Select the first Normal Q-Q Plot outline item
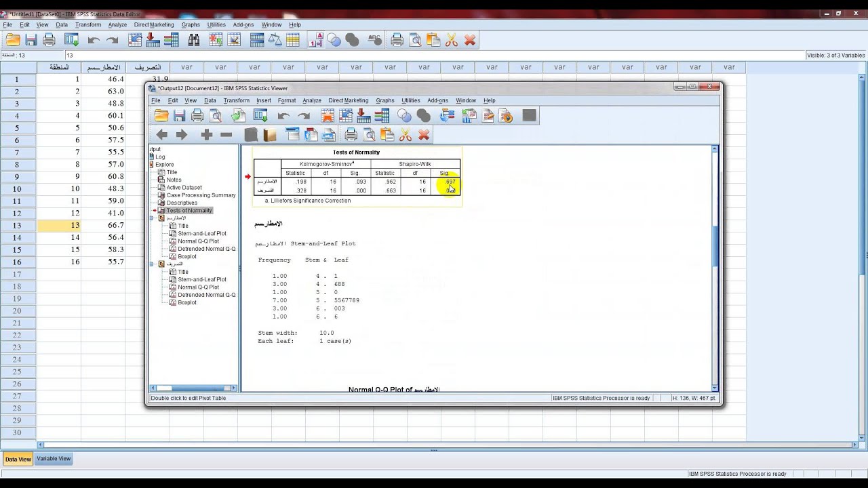Viewport: 868px width, 488px height. click(x=198, y=241)
